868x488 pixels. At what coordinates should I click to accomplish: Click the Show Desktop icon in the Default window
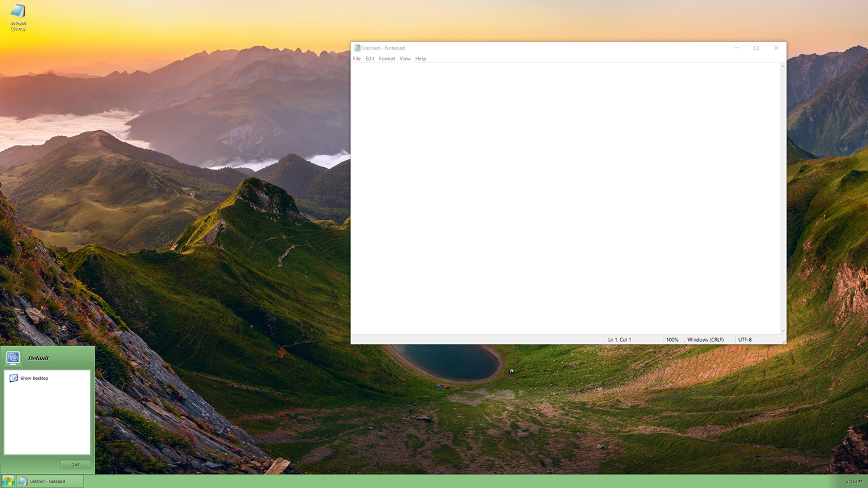click(13, 378)
